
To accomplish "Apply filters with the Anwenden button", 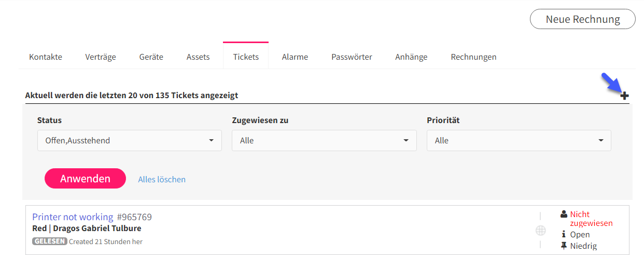I will [x=85, y=179].
